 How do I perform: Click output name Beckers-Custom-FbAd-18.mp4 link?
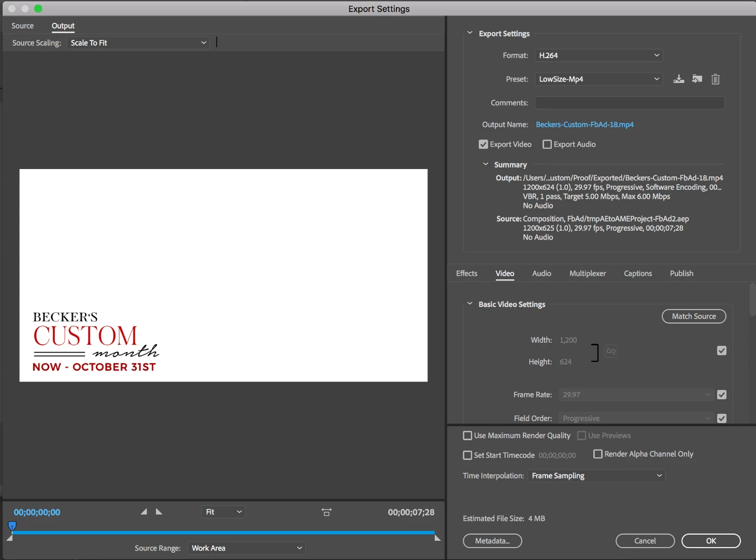coord(584,124)
